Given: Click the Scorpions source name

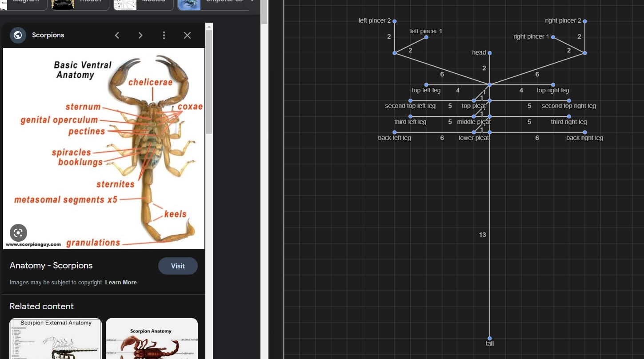Looking at the screenshot, I should pyautogui.click(x=48, y=35).
